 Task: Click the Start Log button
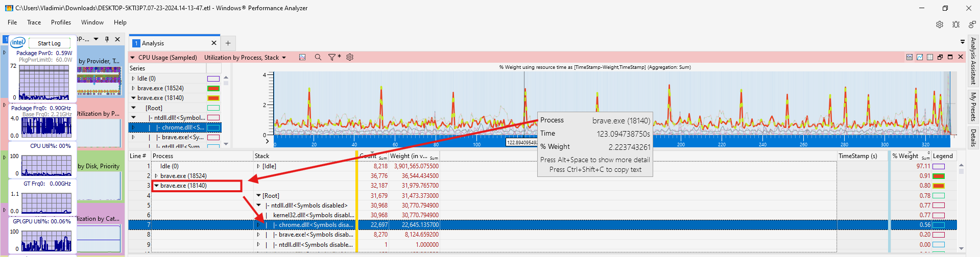point(49,43)
